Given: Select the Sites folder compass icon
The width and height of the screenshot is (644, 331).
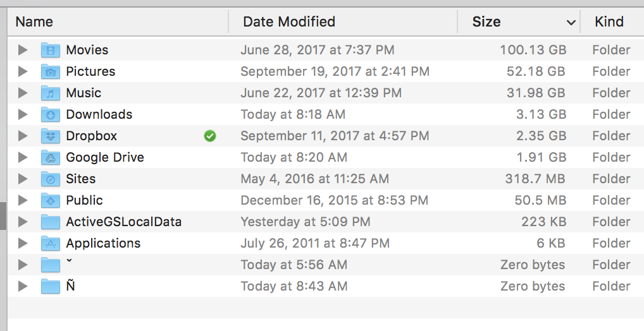Looking at the screenshot, I should tap(51, 179).
